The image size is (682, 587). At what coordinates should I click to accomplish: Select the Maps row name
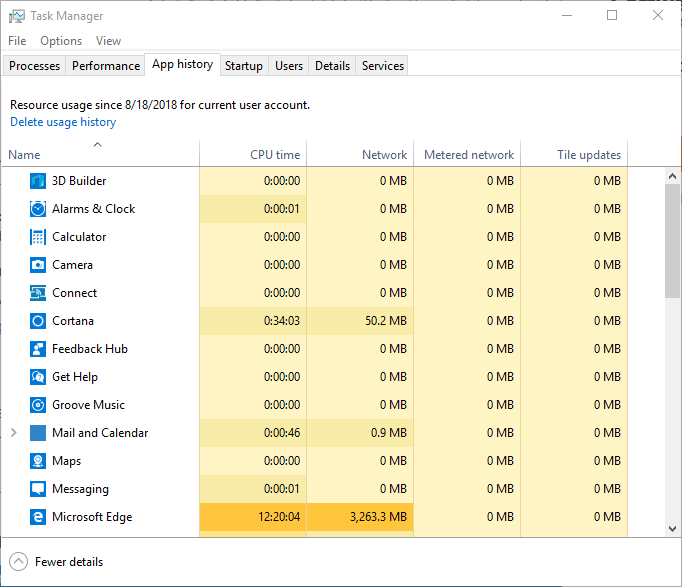click(x=67, y=461)
